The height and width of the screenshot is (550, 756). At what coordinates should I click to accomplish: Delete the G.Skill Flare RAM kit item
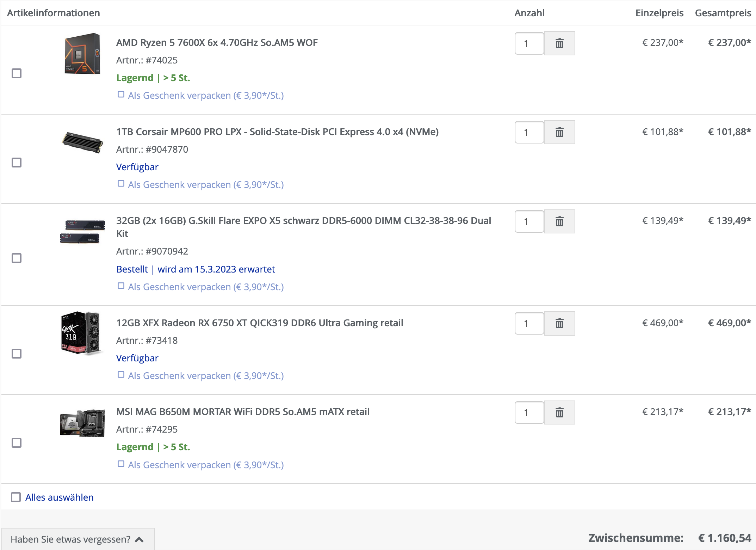(560, 221)
